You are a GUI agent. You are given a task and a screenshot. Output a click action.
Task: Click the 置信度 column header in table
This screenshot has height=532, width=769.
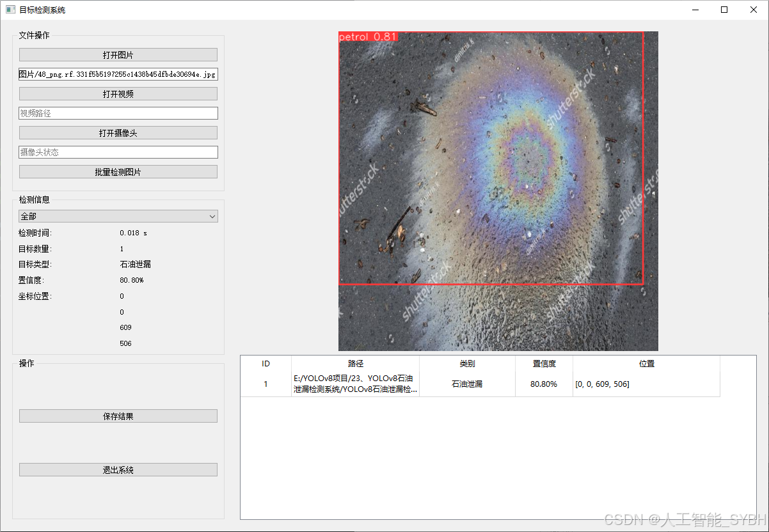[x=544, y=363]
